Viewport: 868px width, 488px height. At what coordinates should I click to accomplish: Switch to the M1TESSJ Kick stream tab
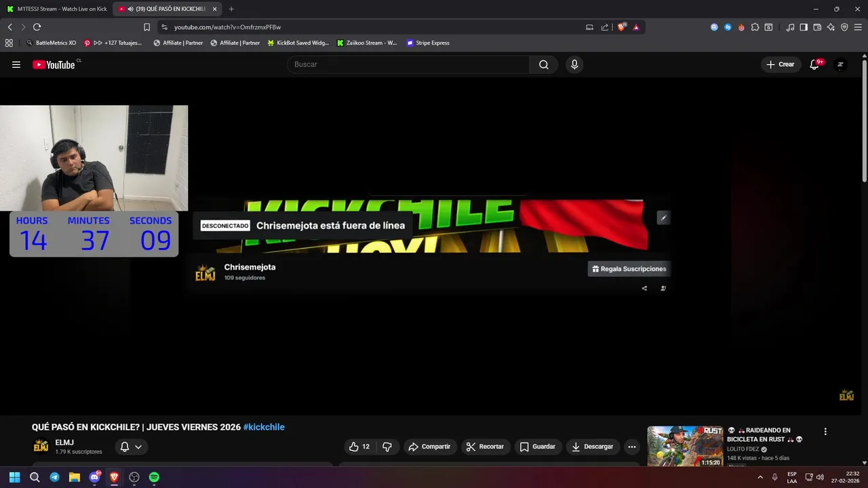coord(57,9)
